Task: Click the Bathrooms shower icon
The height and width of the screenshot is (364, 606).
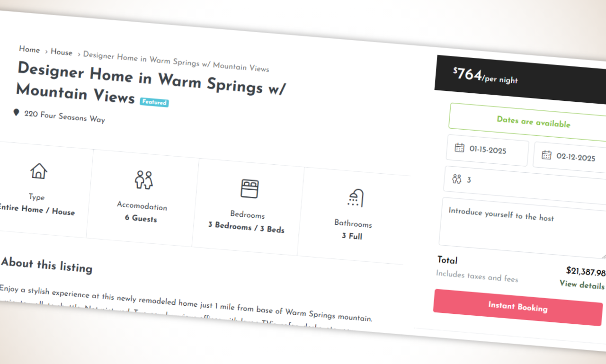Action: [x=355, y=198]
